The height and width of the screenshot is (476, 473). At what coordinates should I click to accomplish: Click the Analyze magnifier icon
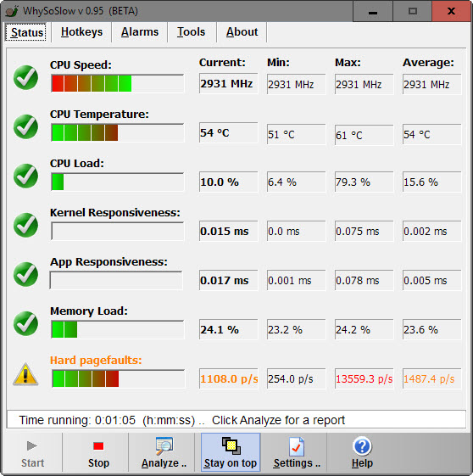click(x=164, y=446)
